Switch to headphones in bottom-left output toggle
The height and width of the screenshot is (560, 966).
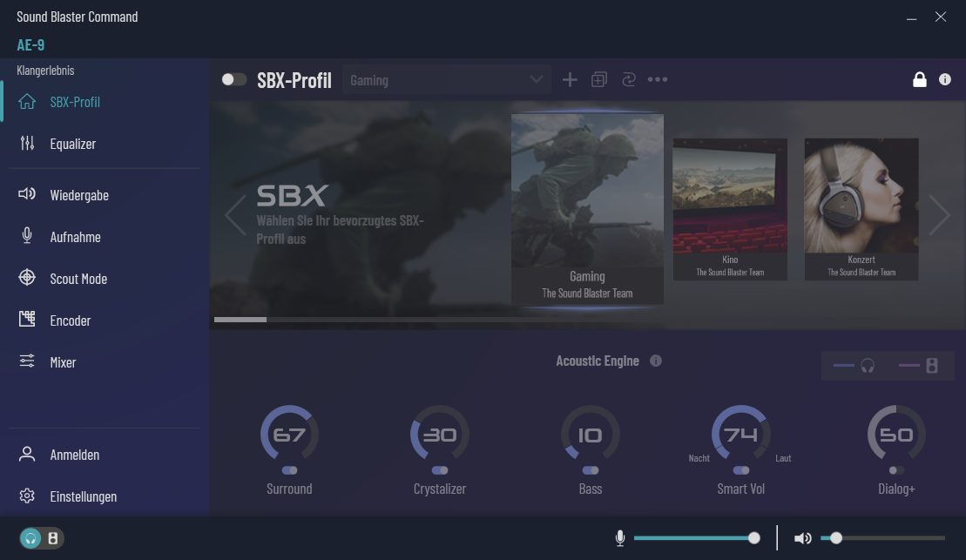(30, 538)
